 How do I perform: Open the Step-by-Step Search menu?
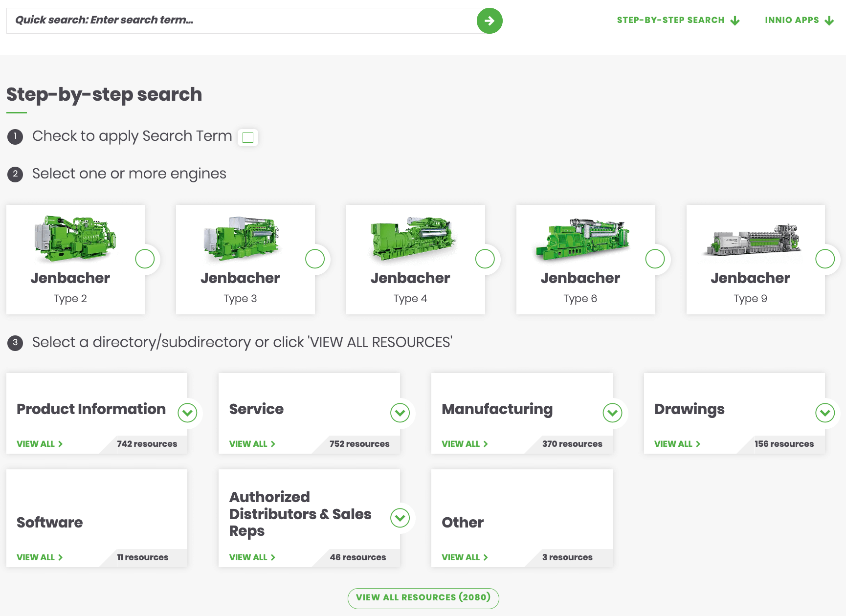tap(678, 21)
